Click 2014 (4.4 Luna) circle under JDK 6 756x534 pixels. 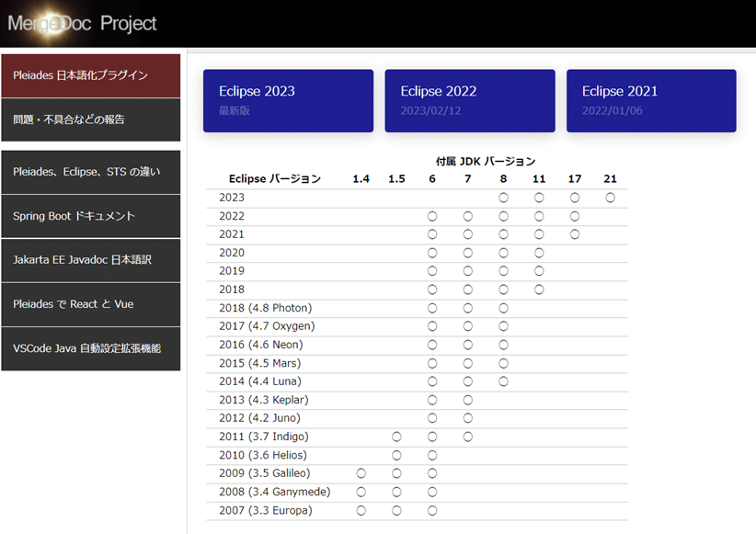coord(432,381)
